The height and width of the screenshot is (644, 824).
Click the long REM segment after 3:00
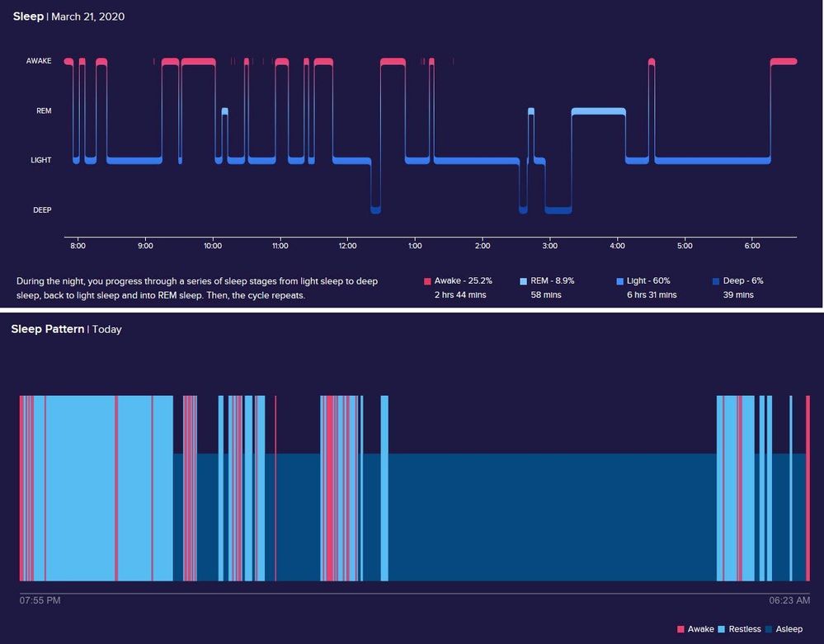599,111
